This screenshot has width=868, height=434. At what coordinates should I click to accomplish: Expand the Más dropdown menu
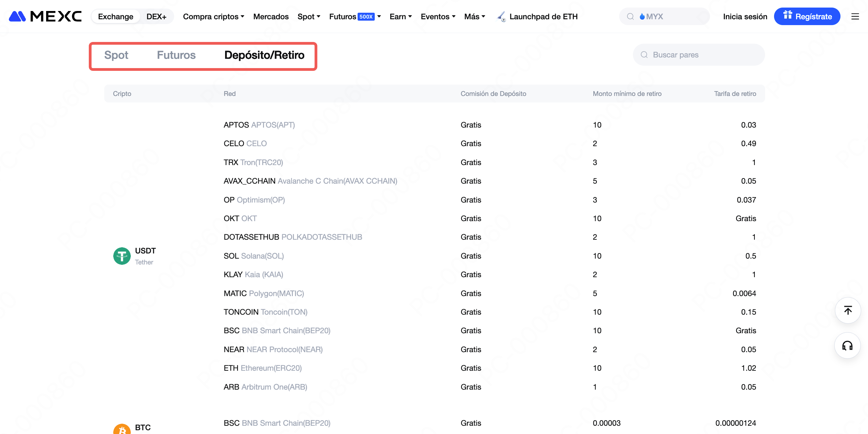(x=474, y=17)
